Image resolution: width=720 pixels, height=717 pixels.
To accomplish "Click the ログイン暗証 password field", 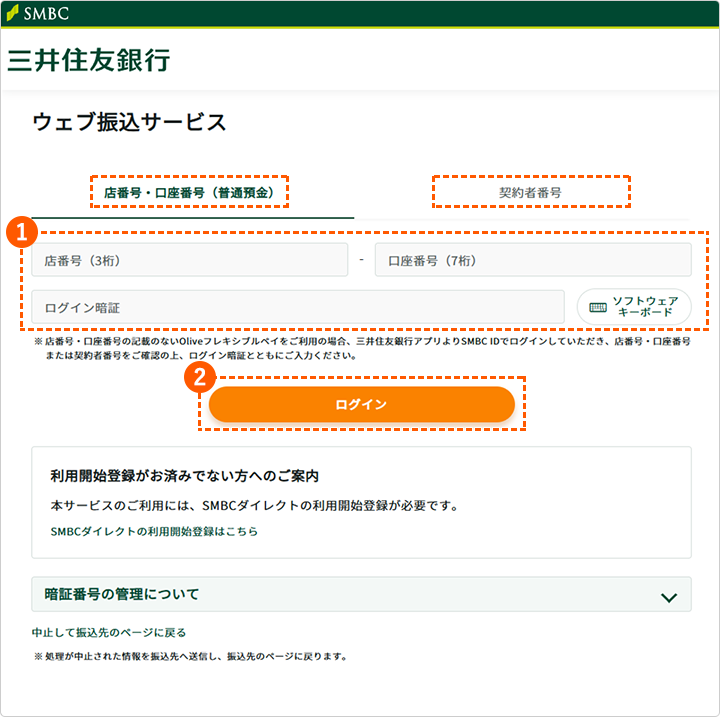I will pos(298,307).
